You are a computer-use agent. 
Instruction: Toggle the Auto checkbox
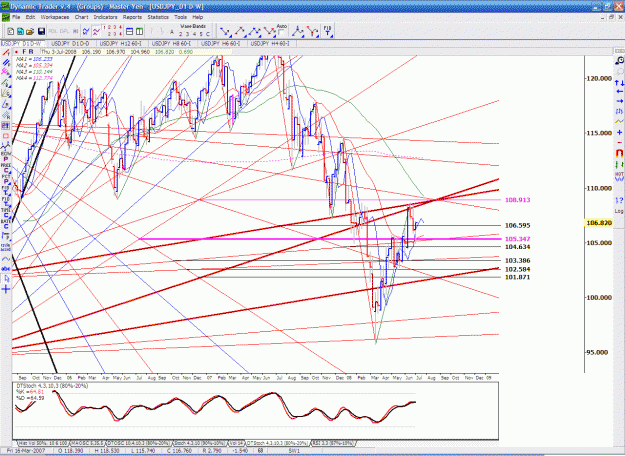tap(281, 33)
